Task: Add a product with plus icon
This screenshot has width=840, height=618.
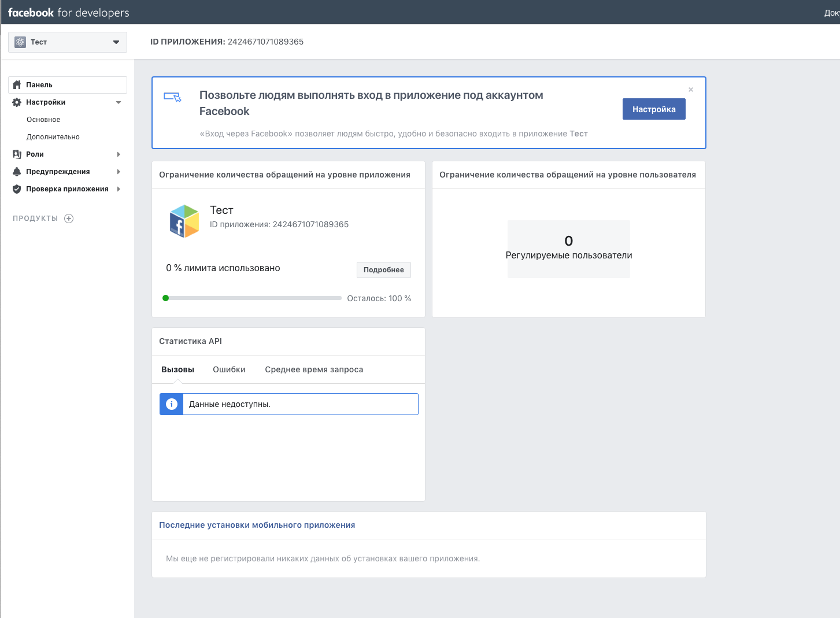Action: coord(69,219)
